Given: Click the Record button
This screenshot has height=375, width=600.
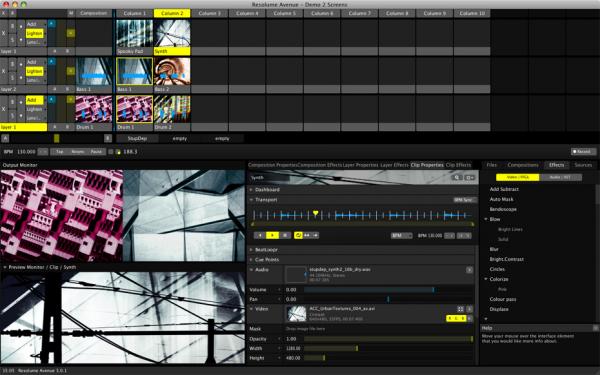Looking at the screenshot, I should 583,152.
